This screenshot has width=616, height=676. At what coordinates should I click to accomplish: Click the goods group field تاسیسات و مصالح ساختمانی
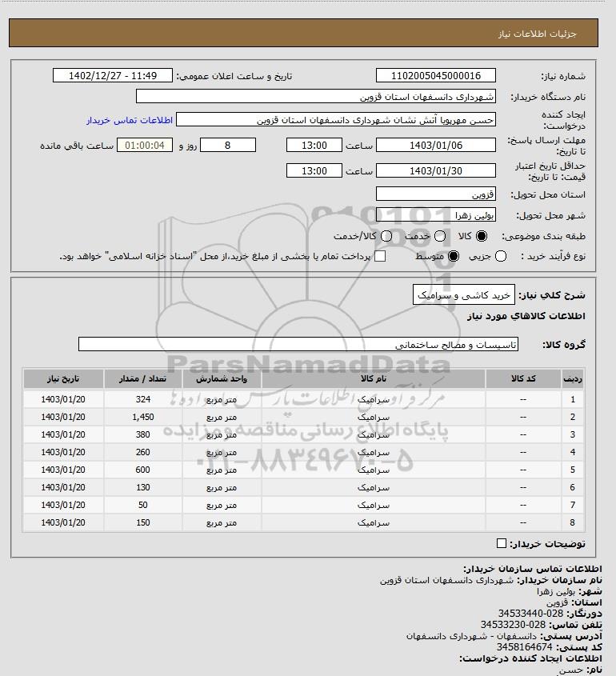point(298,344)
